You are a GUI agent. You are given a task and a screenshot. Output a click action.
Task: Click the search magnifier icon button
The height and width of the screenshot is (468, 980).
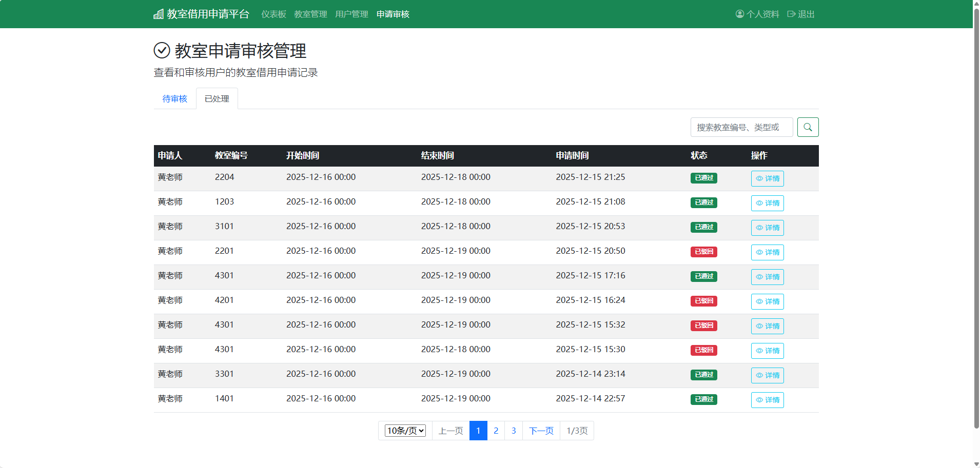pyautogui.click(x=808, y=127)
